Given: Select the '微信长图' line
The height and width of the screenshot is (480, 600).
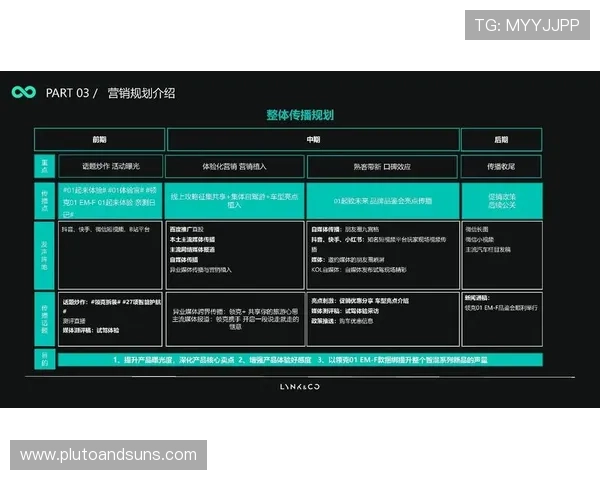Looking at the screenshot, I should [x=477, y=229].
